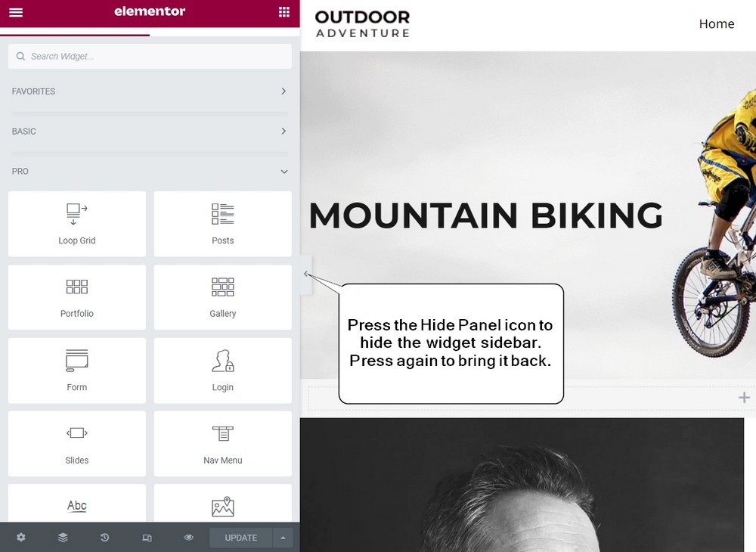Open the Elementor hamburger menu
The width and height of the screenshot is (756, 552).
(15, 11)
